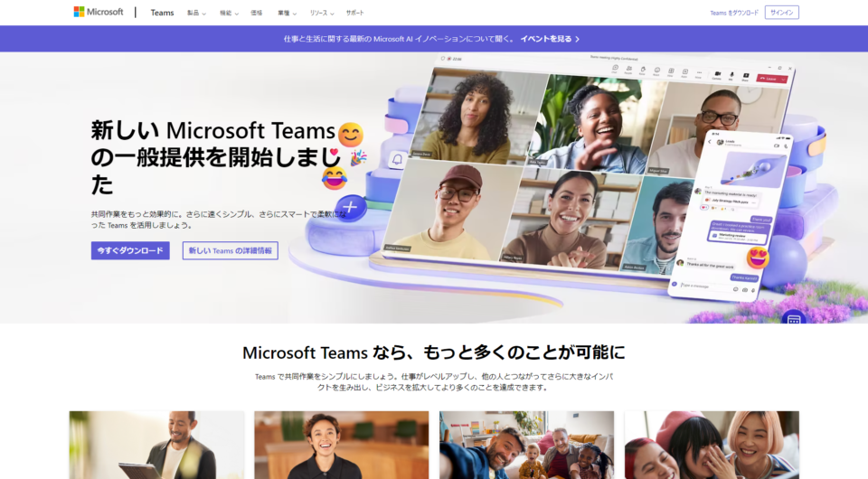
Task: Click the サインイン button
Action: tap(781, 13)
